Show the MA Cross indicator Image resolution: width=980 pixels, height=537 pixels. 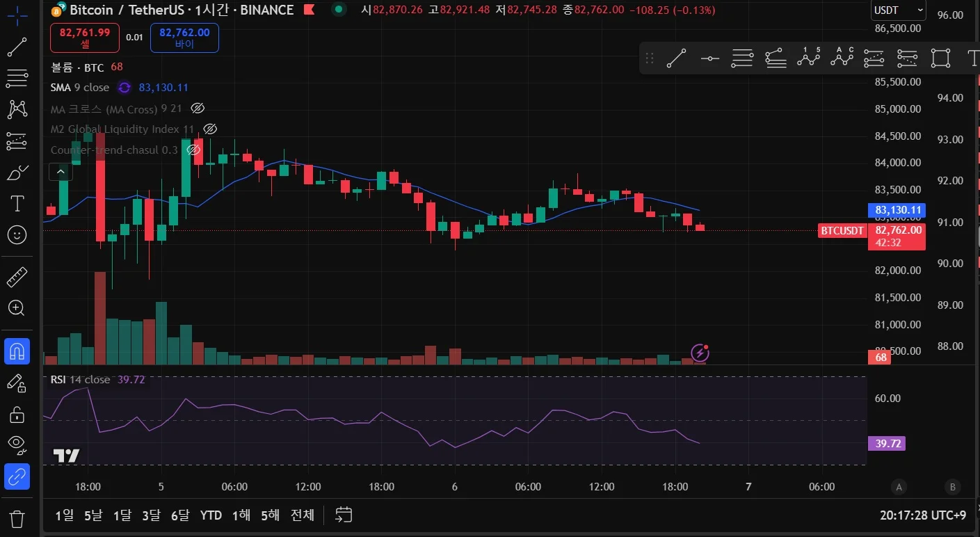click(198, 109)
